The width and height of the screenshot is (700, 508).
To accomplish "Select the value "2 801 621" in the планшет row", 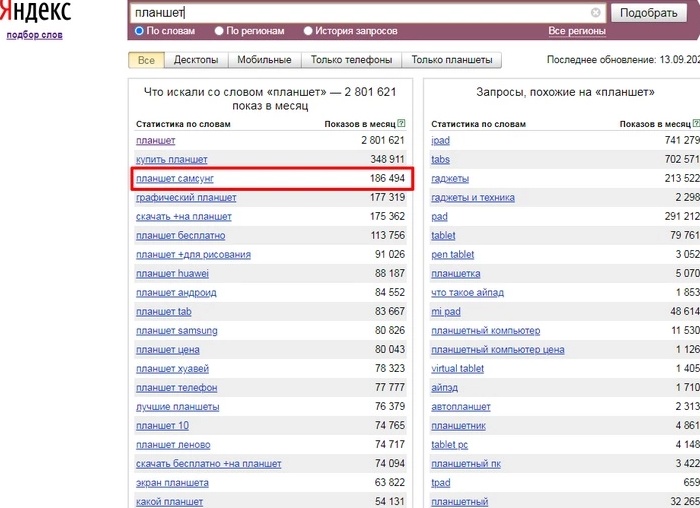I will click(x=383, y=140).
